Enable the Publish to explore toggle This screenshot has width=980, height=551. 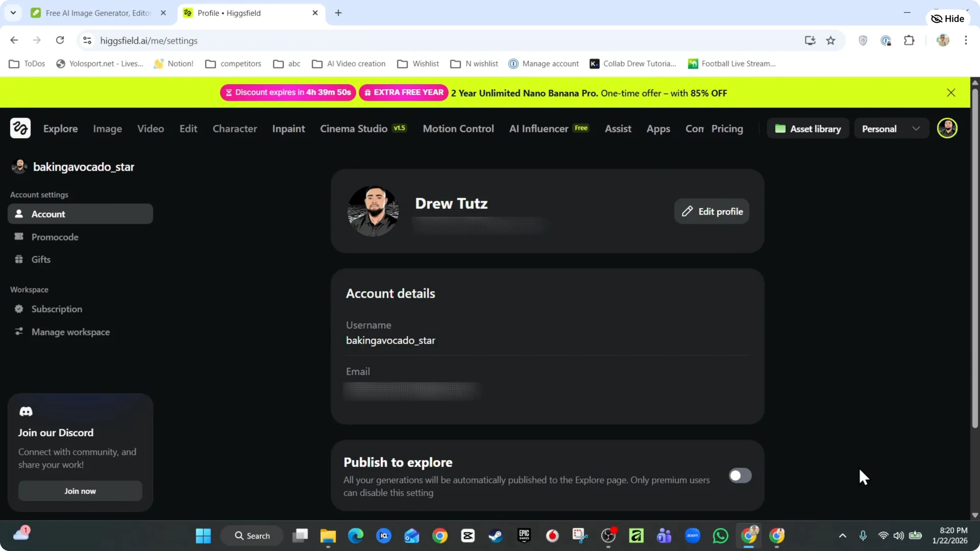740,475
